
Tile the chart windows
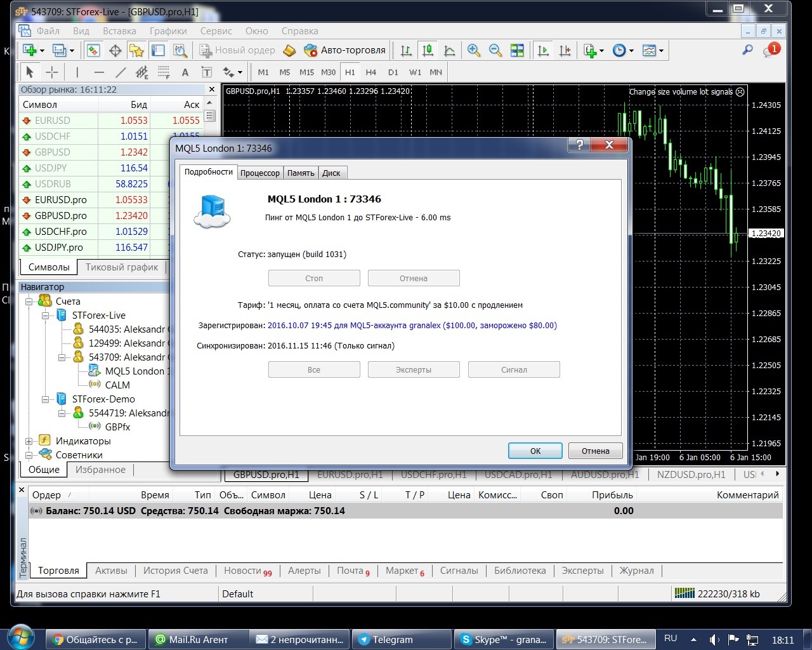tap(518, 50)
